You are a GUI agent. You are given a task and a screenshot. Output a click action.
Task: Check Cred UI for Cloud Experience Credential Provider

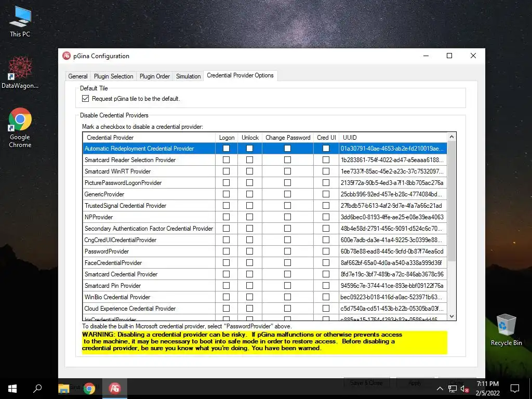326,309
